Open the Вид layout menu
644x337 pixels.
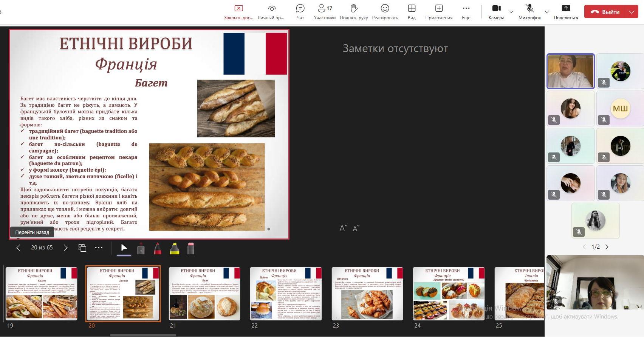(x=412, y=12)
